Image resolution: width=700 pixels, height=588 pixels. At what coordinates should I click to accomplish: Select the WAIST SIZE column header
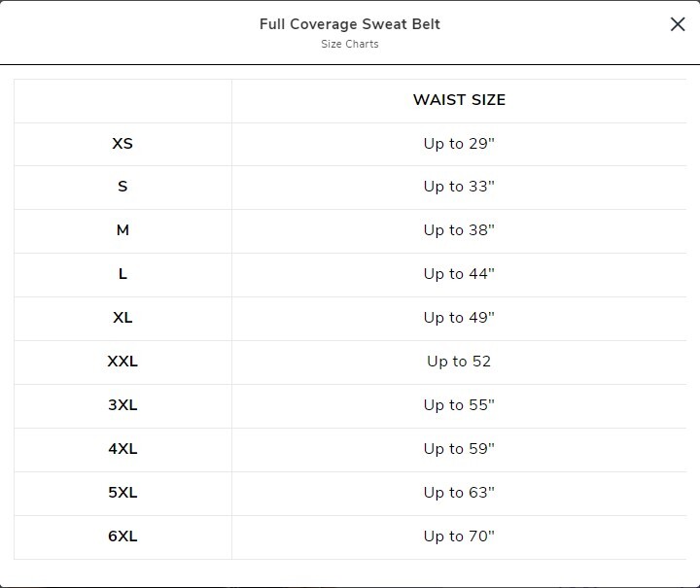coord(459,100)
